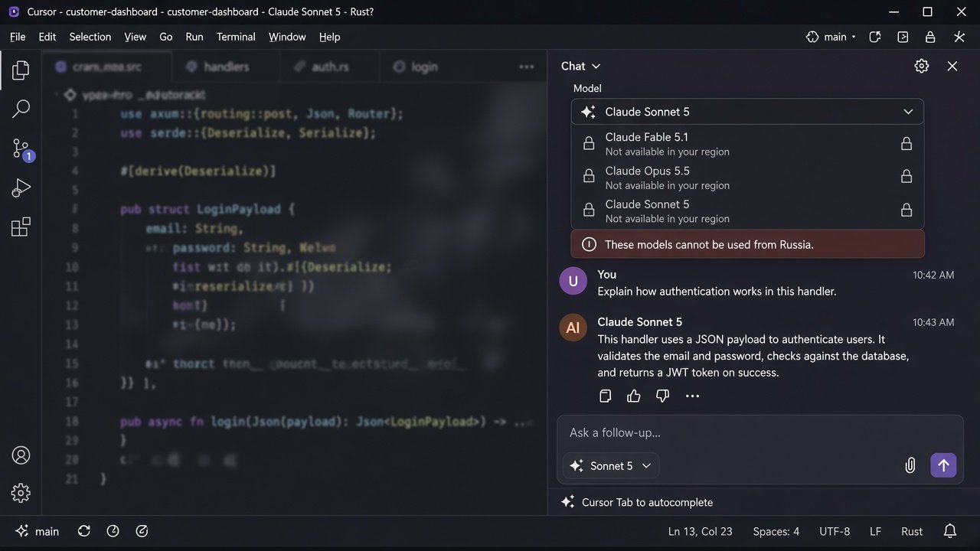Give thumbs down to the response

pos(663,396)
